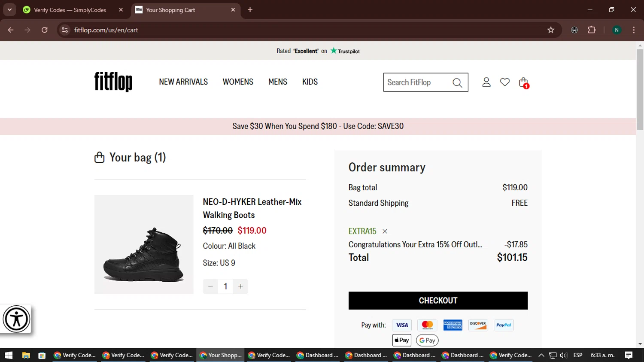Open the accessibility widget icon
Image resolution: width=644 pixels, height=362 pixels.
coord(16,319)
